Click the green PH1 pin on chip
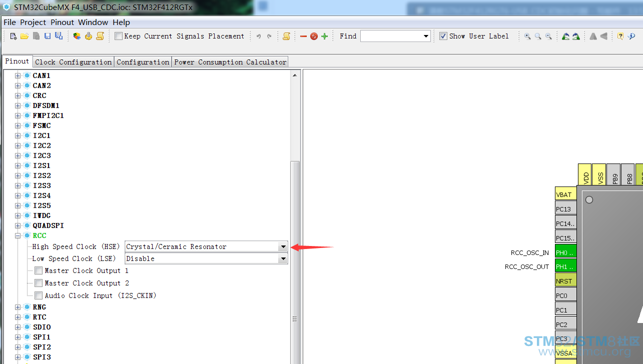The image size is (643, 364). [565, 266]
